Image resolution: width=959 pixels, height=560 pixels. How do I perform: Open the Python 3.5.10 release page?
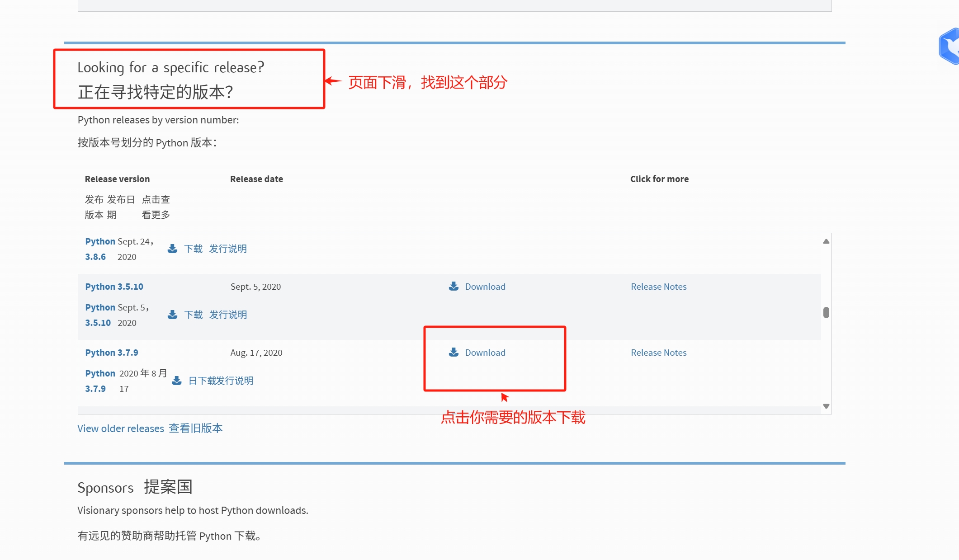tap(114, 287)
